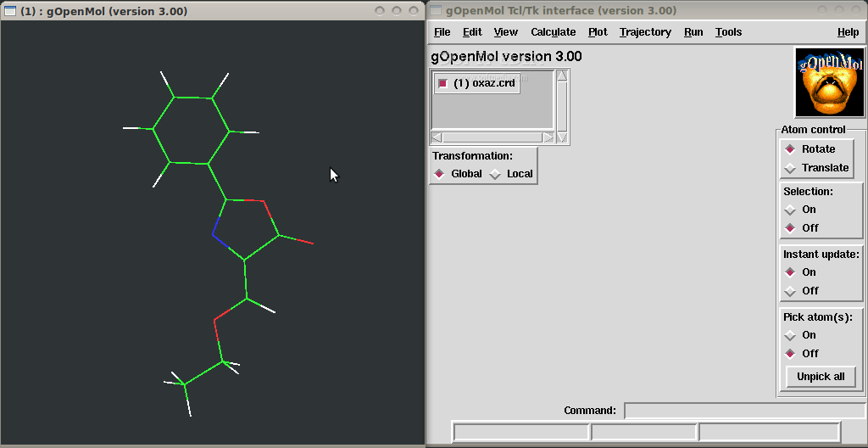
Task: Open the Calculate menu
Action: [x=553, y=32]
